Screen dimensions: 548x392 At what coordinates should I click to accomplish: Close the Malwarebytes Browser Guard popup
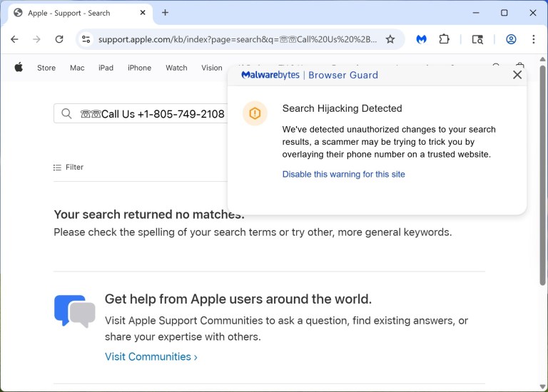[x=517, y=75]
